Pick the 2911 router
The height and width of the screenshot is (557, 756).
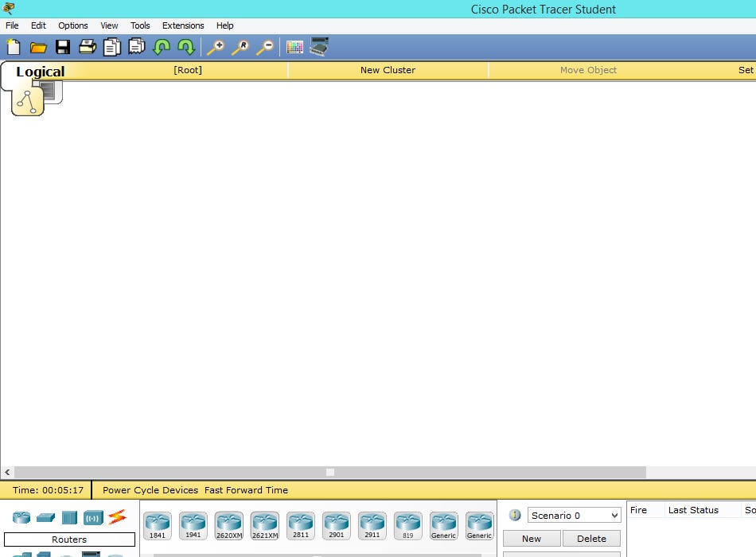tap(372, 526)
